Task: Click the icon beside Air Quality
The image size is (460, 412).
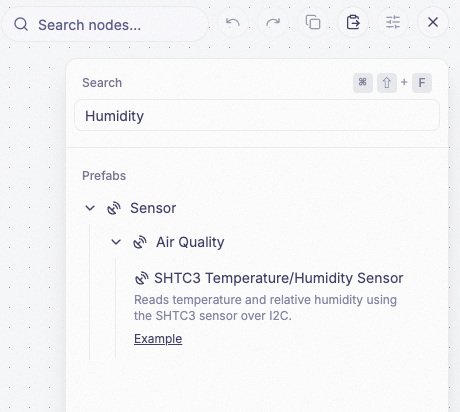Action: coord(140,242)
